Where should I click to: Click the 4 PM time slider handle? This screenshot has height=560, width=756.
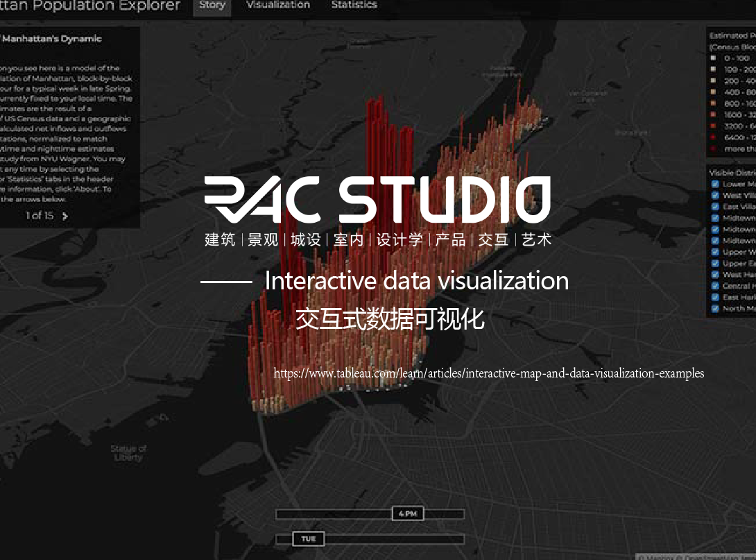pyautogui.click(x=408, y=514)
